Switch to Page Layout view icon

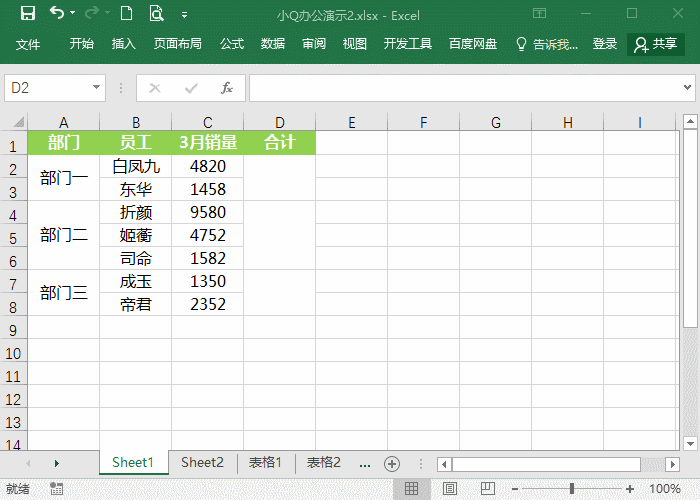450,489
